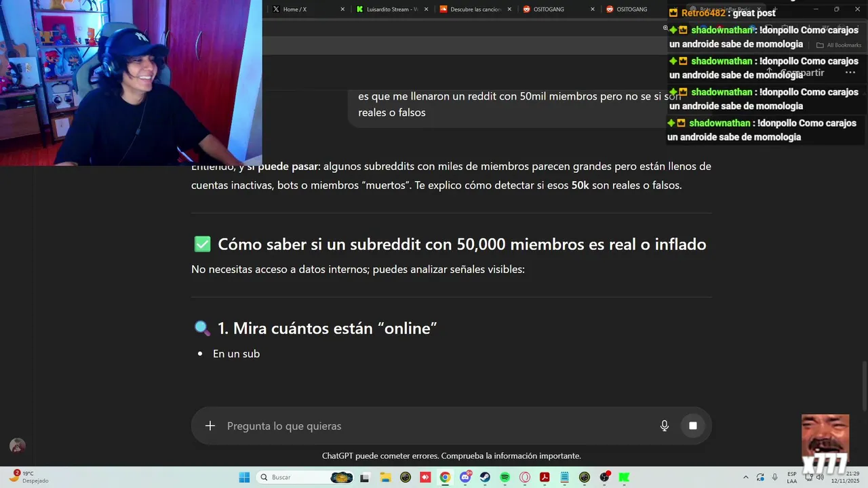The height and width of the screenshot is (488, 868).
Task: Open the Opera browser taskbar icon
Action: (x=525, y=477)
